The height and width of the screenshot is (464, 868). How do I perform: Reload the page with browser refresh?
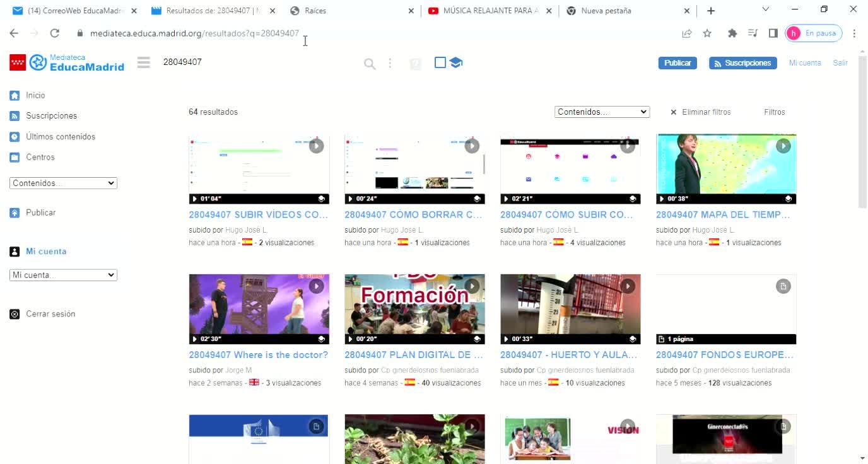click(x=55, y=33)
